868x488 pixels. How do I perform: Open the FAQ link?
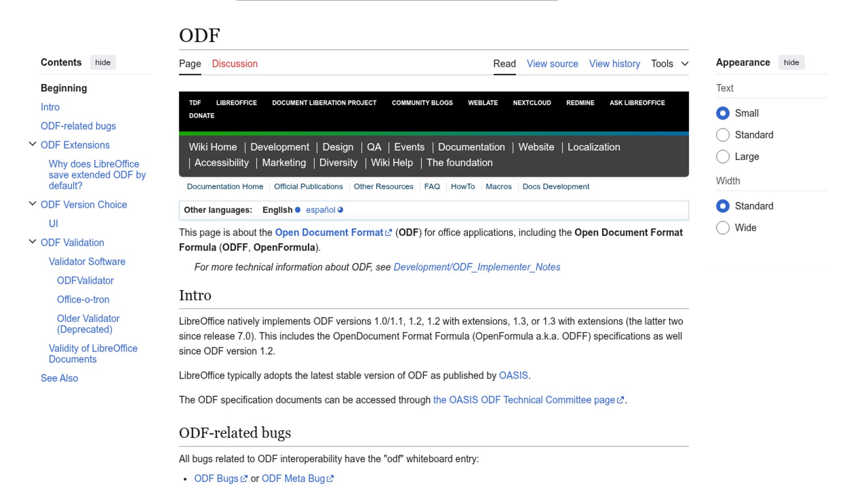432,187
